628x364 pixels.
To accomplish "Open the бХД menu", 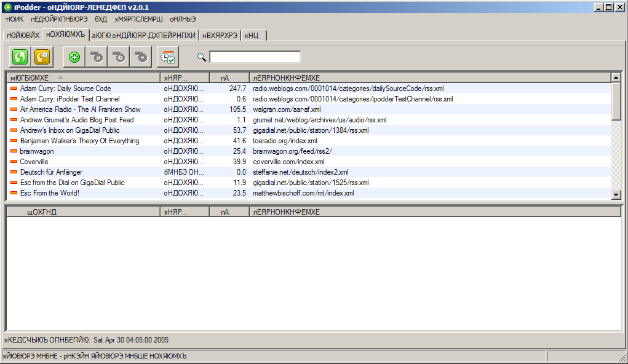I will point(101,19).
